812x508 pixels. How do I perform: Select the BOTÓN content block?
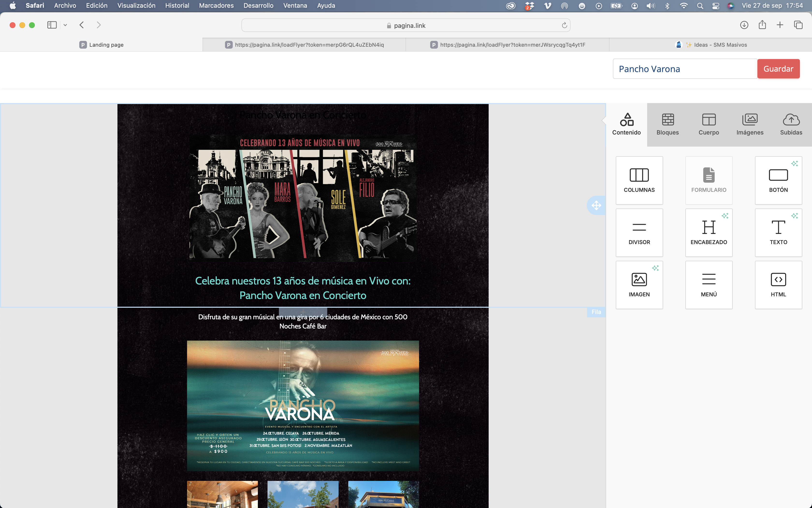pyautogui.click(x=778, y=180)
